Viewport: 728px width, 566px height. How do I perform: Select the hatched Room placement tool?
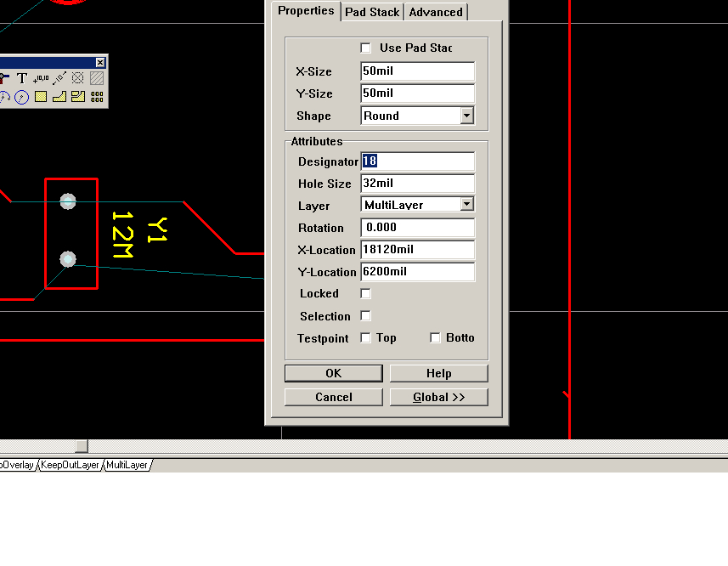pyautogui.click(x=97, y=78)
